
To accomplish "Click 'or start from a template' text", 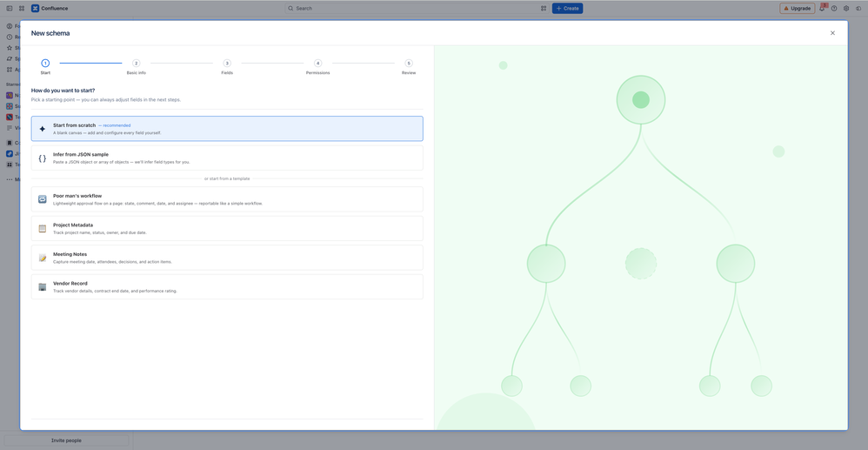I will (x=227, y=179).
